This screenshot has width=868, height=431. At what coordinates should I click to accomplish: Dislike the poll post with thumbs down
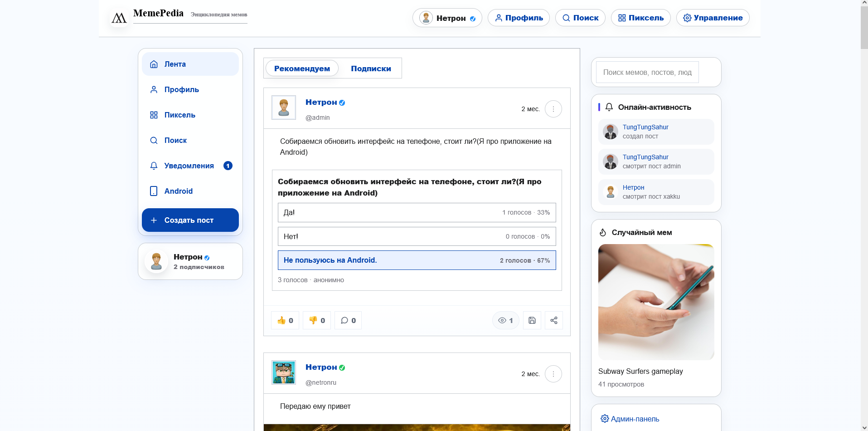tap(317, 320)
